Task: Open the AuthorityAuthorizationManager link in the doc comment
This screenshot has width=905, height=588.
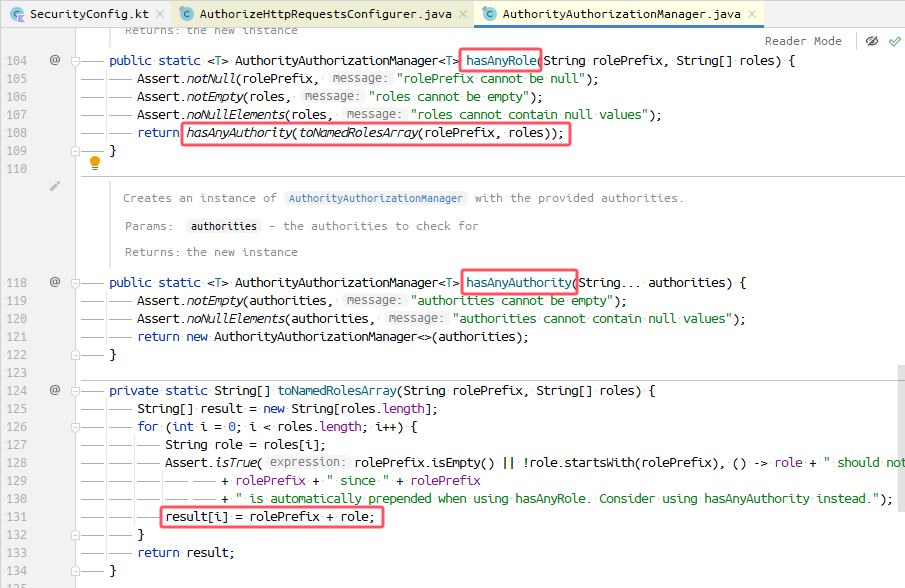Action: coord(376,198)
